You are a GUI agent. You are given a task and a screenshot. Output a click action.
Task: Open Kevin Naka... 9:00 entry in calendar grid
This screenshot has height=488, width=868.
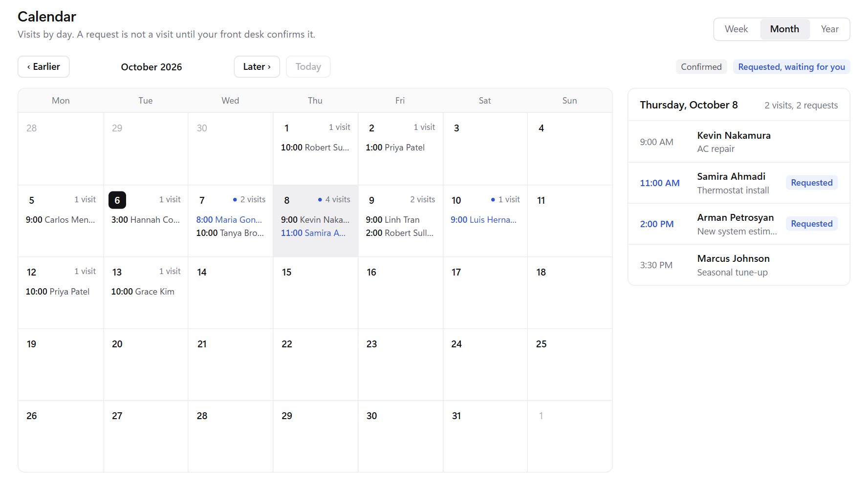tap(315, 220)
